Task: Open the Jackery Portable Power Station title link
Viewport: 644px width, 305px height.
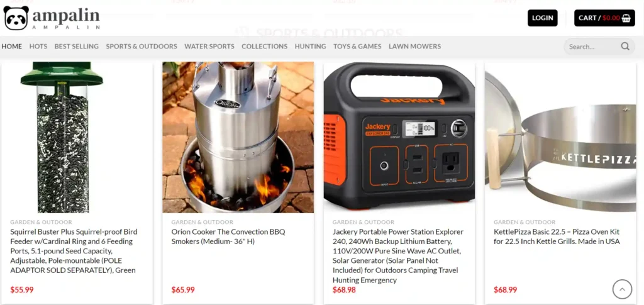Action: [x=398, y=256]
